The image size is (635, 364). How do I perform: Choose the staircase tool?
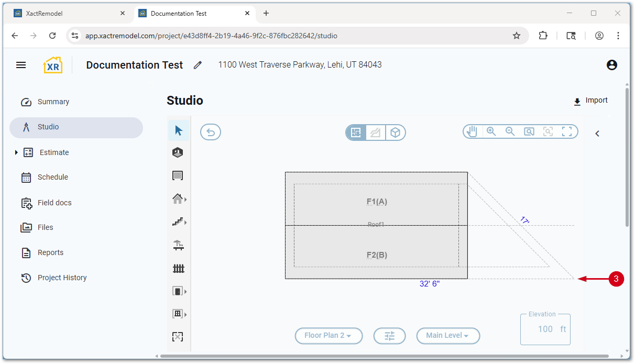coord(178,222)
